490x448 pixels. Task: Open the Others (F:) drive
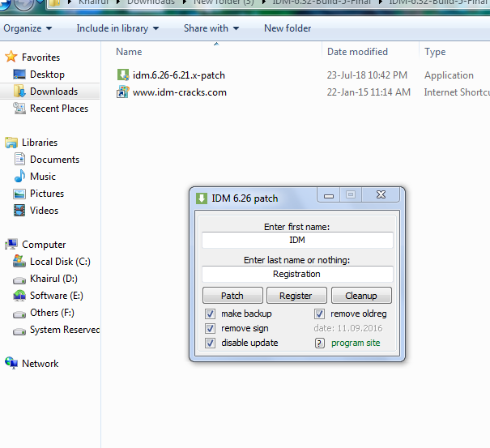[x=52, y=313]
